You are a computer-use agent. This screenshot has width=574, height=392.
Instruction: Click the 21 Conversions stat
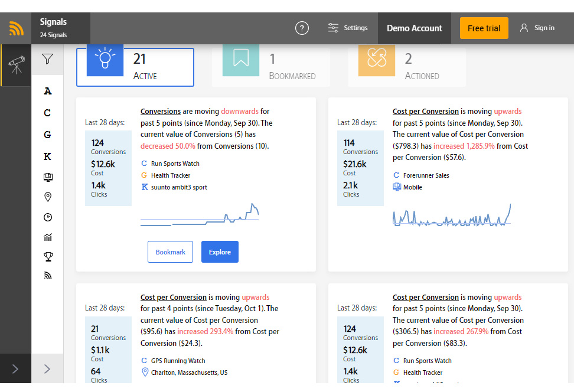click(x=108, y=332)
